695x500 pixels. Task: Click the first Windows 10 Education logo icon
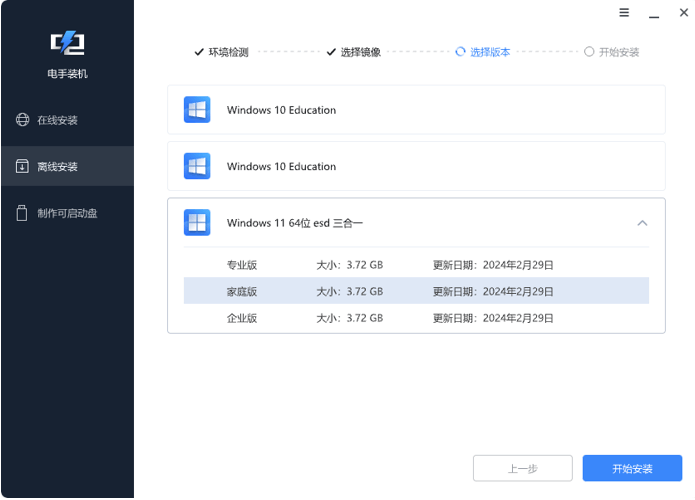point(197,109)
